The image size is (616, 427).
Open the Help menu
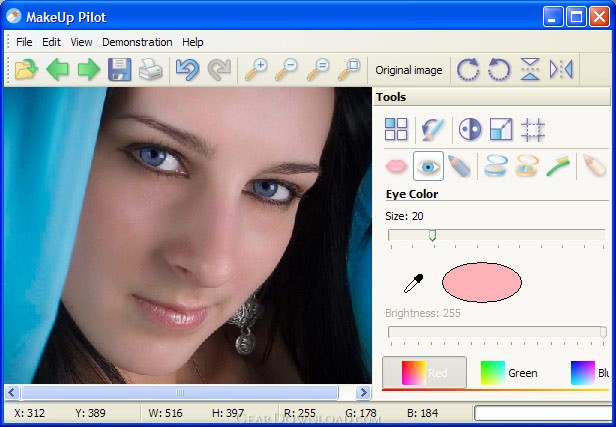(192, 42)
